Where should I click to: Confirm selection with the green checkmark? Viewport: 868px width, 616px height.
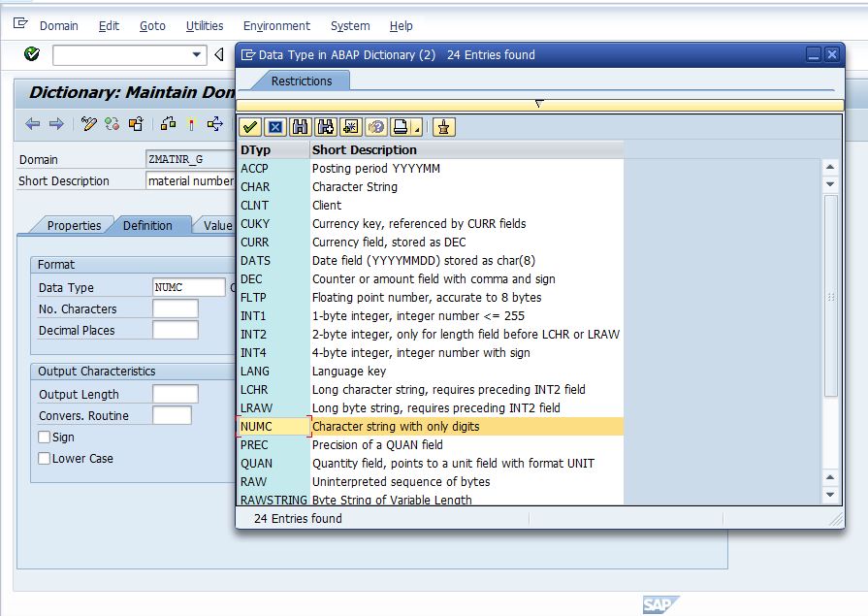click(248, 126)
